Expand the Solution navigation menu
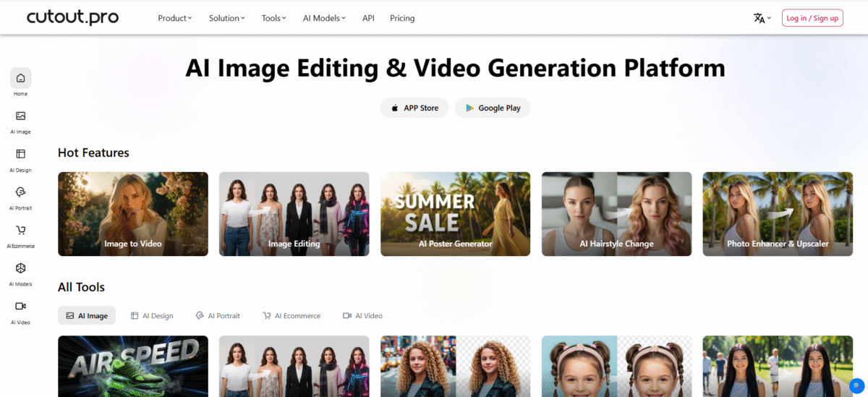The width and height of the screenshot is (868, 397). tap(226, 18)
